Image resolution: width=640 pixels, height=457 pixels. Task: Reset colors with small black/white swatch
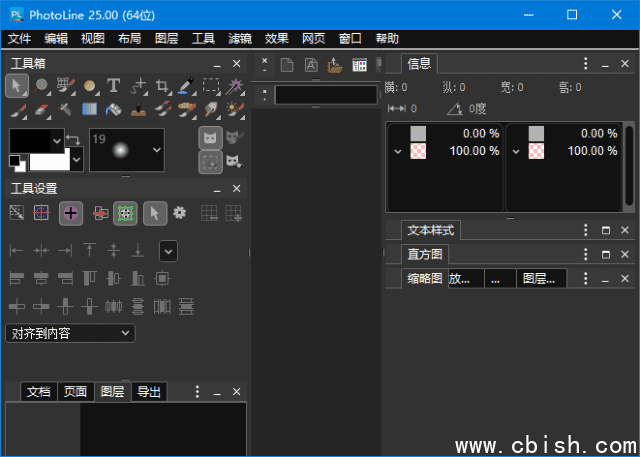pos(17,163)
